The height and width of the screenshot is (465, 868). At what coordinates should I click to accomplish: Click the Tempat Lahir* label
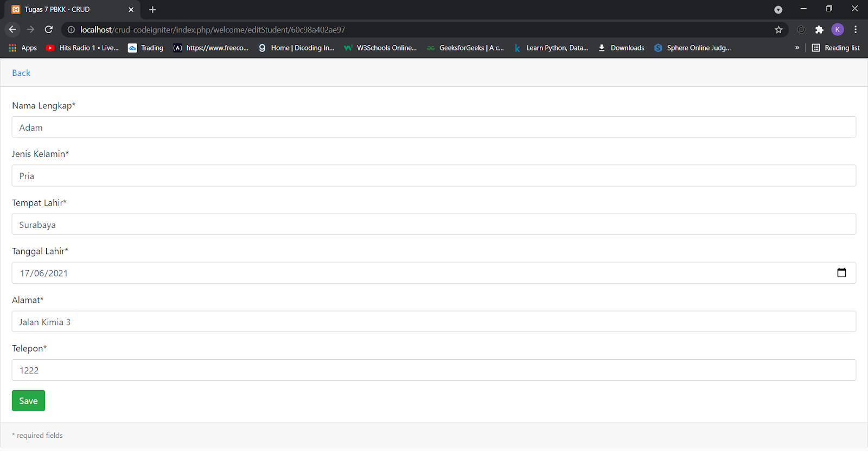tap(39, 202)
